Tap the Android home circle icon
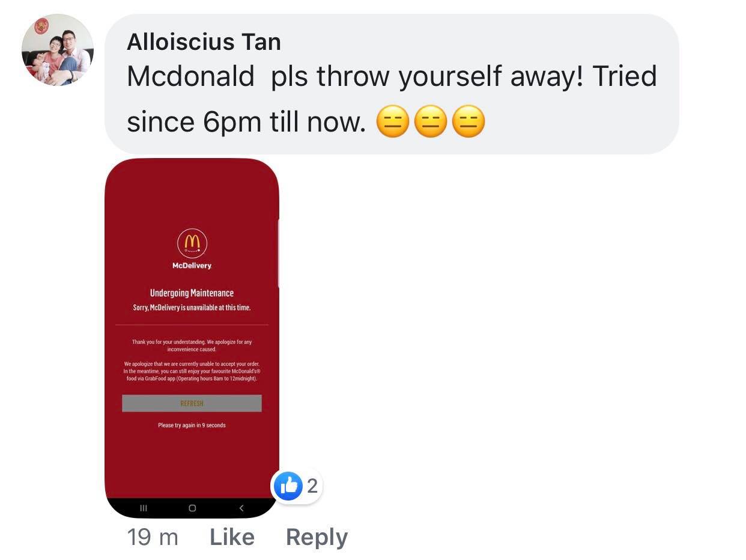The image size is (746, 560). pos(192,508)
